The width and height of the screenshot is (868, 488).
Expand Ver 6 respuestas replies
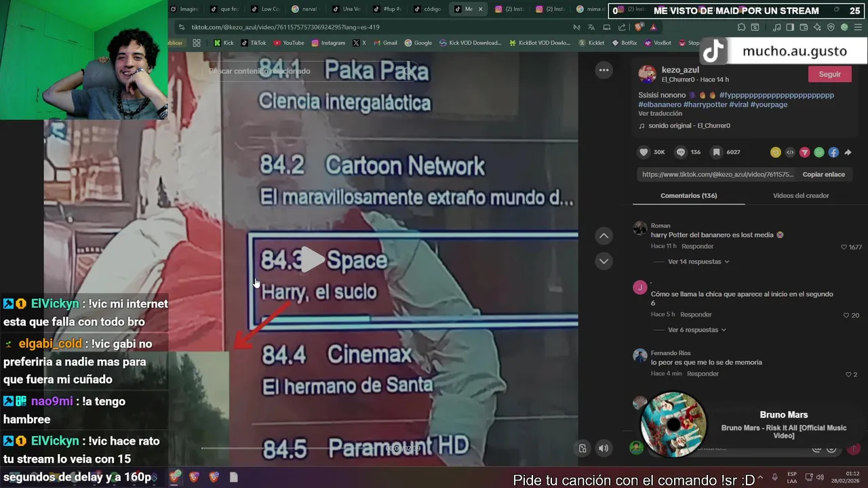tap(697, 330)
